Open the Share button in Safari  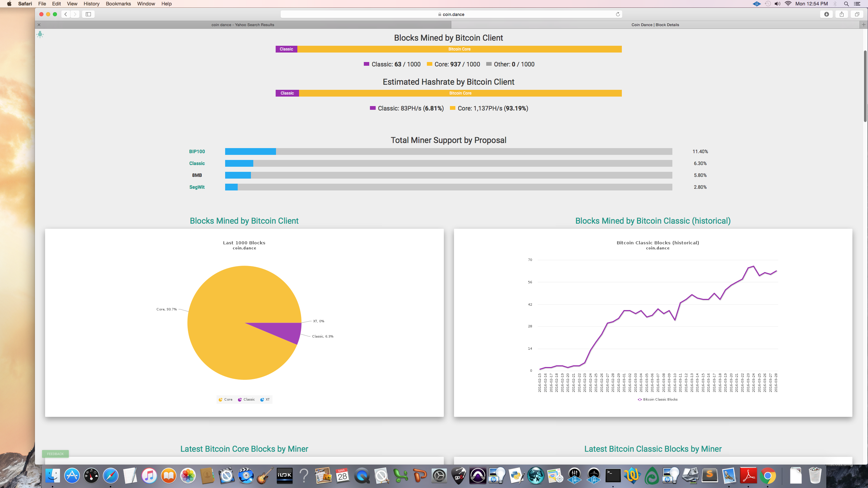point(842,14)
